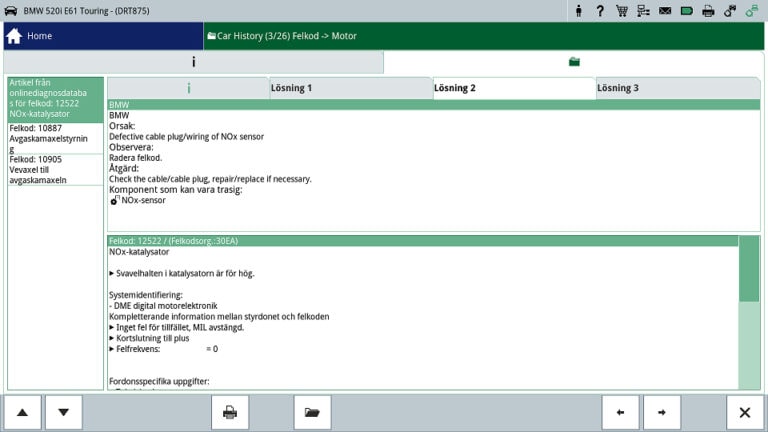Click the 'Felfrekvens: = 0' line
The image size is (768, 432).
coord(164,349)
